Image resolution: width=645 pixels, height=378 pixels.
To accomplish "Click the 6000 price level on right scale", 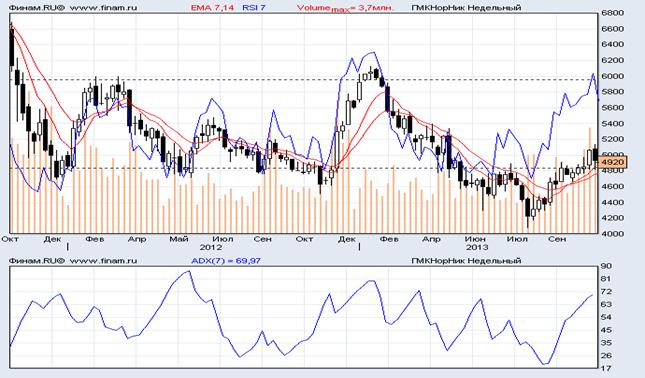I will click(613, 76).
